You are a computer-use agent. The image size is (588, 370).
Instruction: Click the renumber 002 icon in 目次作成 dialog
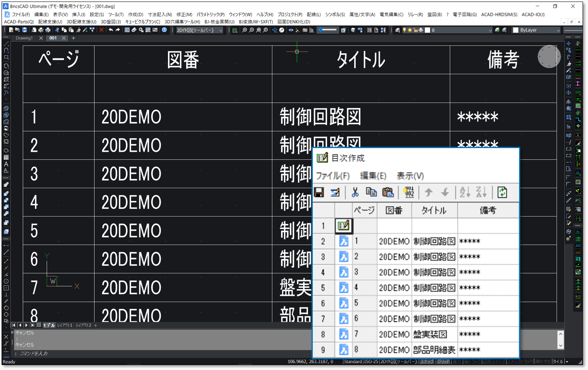(x=409, y=192)
